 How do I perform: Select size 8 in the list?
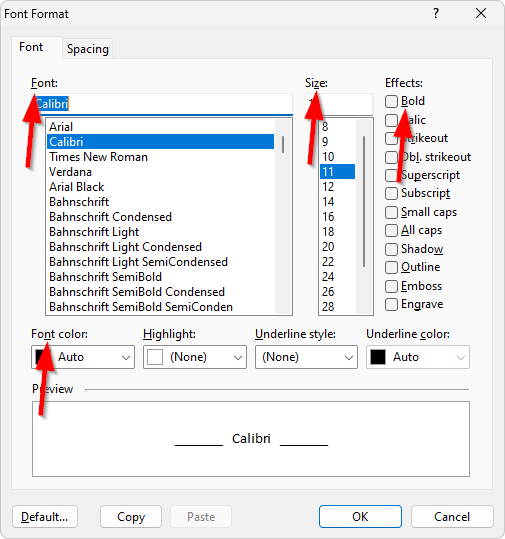pyautogui.click(x=338, y=127)
